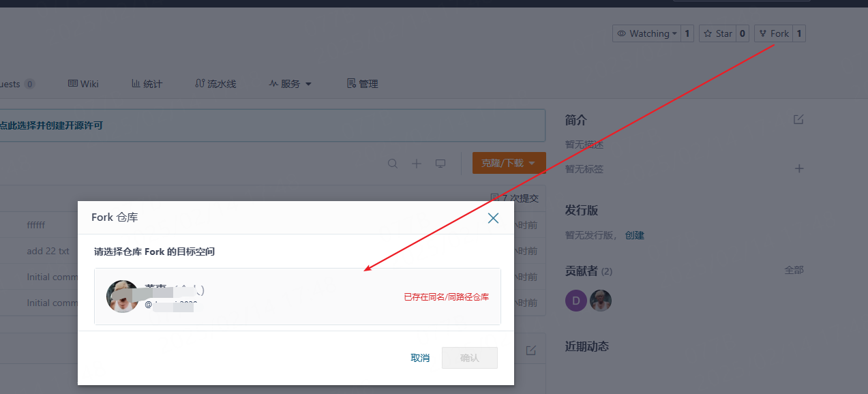This screenshot has height=394, width=868.
Task: Click 创建 link under 发行版
Action: (635, 235)
